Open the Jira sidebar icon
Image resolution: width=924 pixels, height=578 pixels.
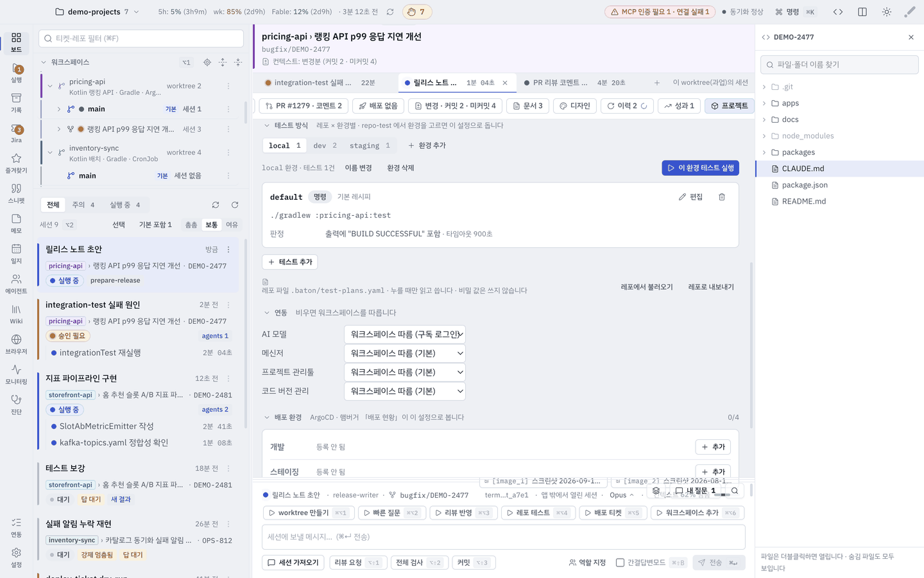pos(16,134)
